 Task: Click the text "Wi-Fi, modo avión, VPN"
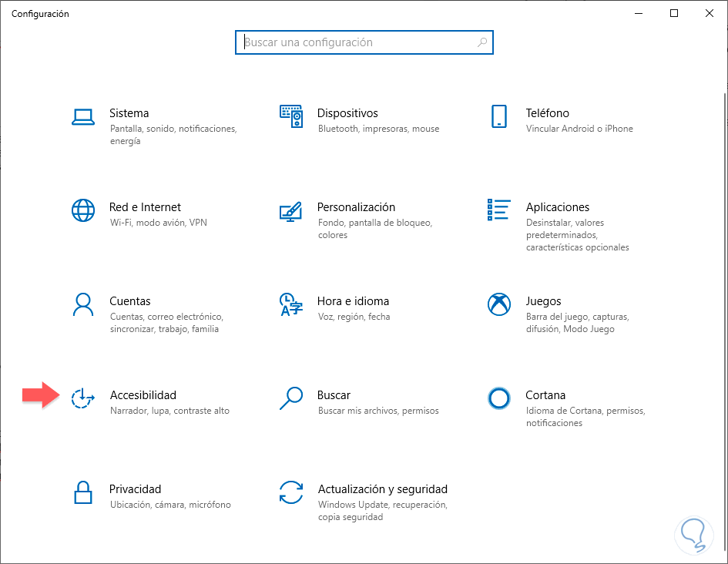159,223
